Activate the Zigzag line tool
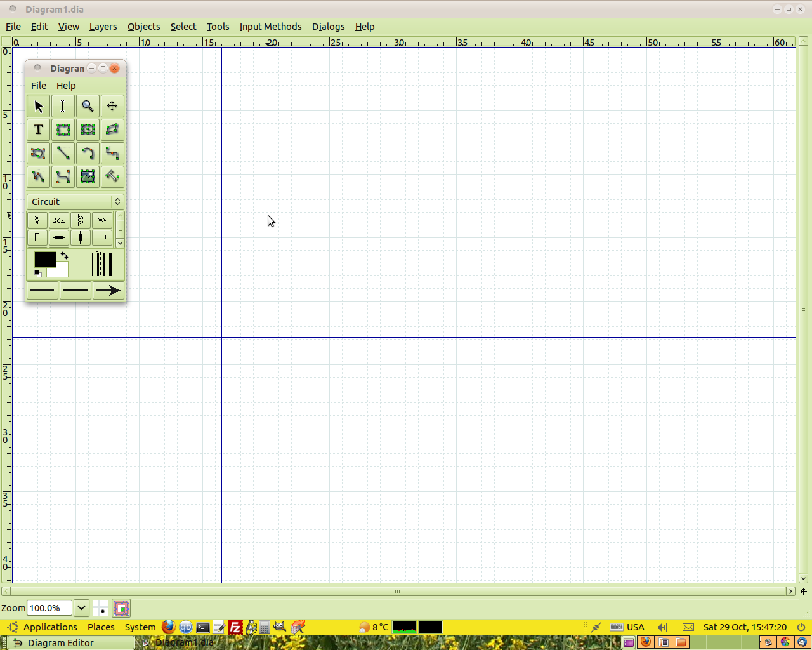 click(112, 153)
